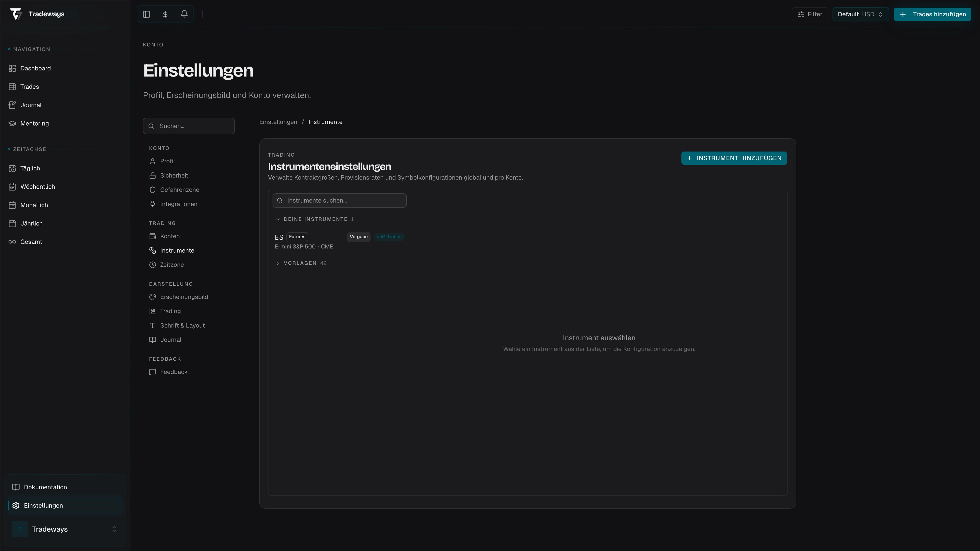Screen dimensions: 980x551
Task: Open notifications bell icon
Action: click(184, 14)
